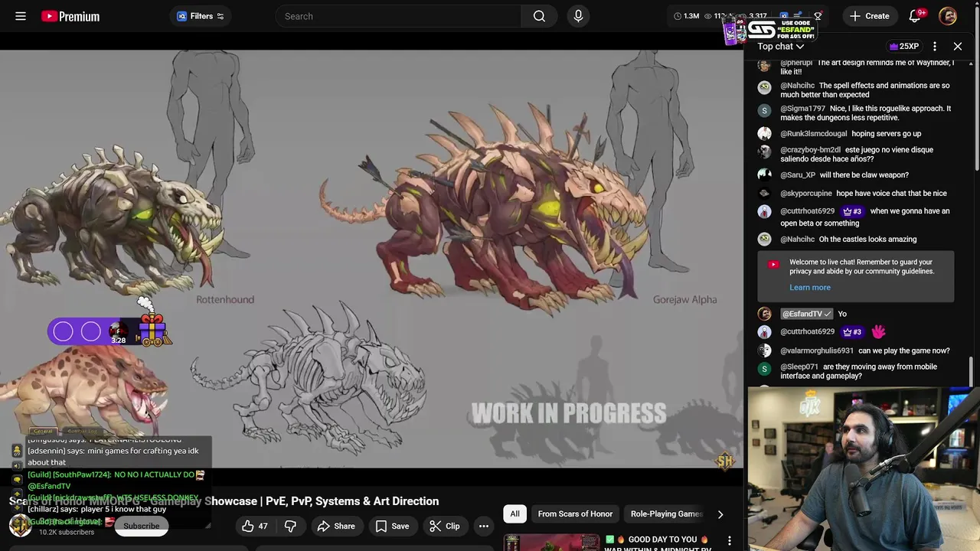The width and height of the screenshot is (980, 551).
Task: Create a Clip of the video
Action: click(x=445, y=527)
